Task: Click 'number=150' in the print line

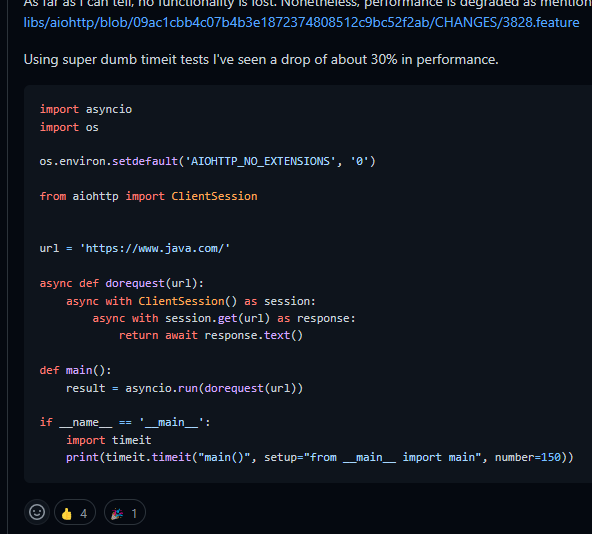Action: 528,457
